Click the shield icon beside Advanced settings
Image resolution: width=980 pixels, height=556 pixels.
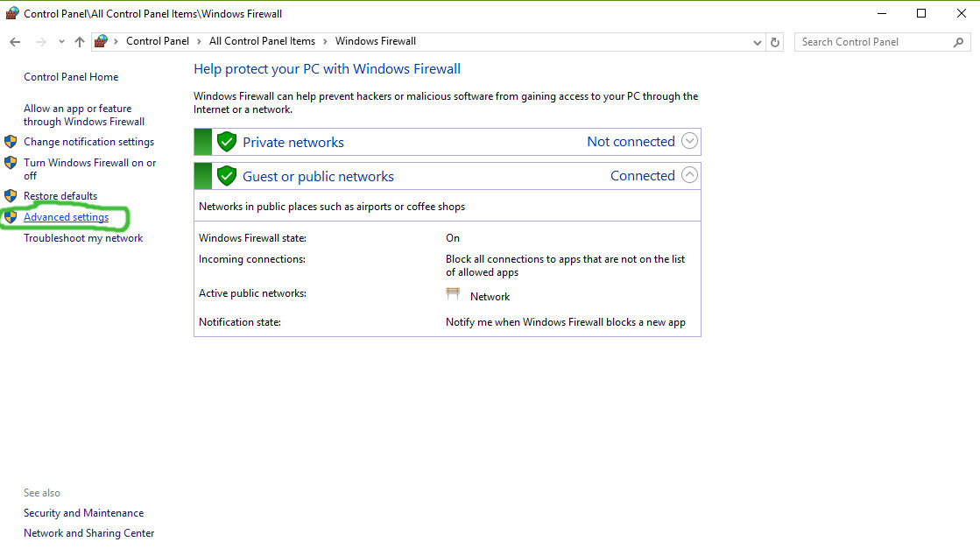point(11,217)
